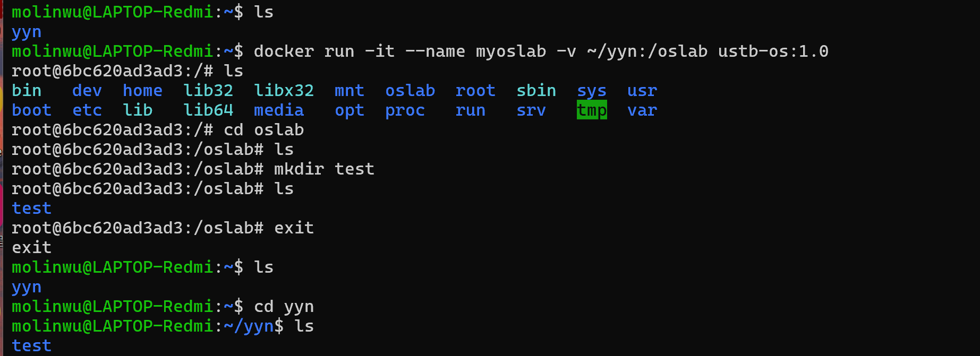Viewport: 980px width, 356px height.
Task: Select the usr directory entry
Action: 642,91
